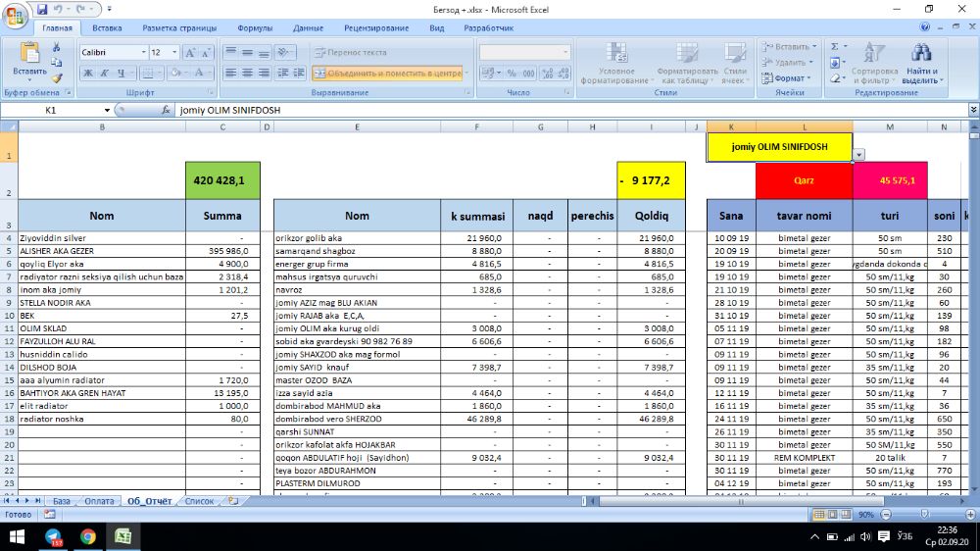The image size is (980, 551).
Task: Pick a font color
Action: (x=201, y=74)
